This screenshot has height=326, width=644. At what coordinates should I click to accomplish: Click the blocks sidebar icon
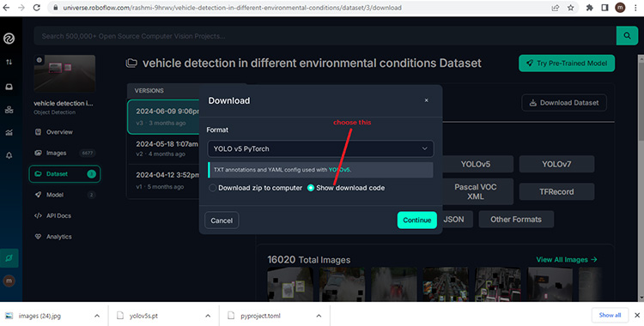tap(9, 110)
